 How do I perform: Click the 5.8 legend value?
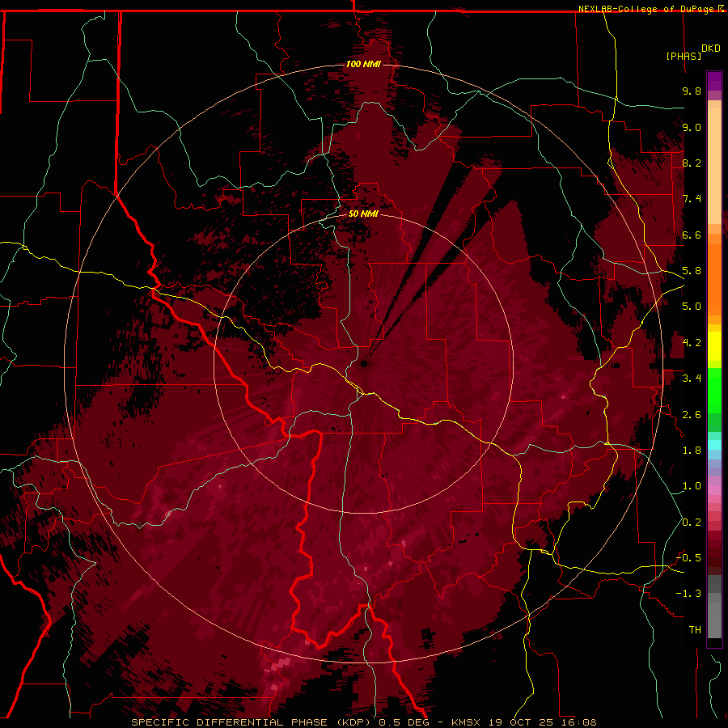692,271
